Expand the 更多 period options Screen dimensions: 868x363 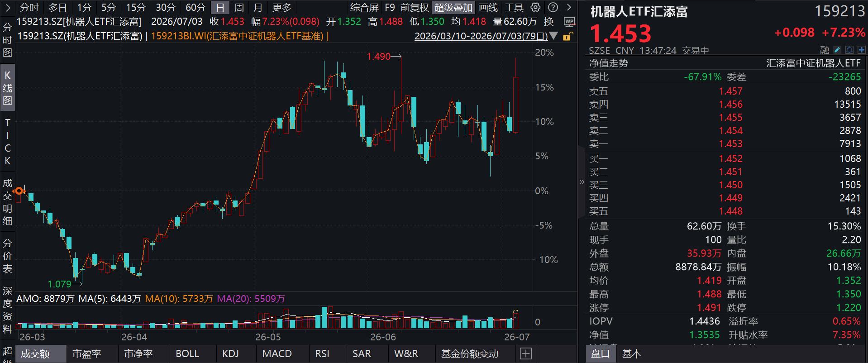282,7
